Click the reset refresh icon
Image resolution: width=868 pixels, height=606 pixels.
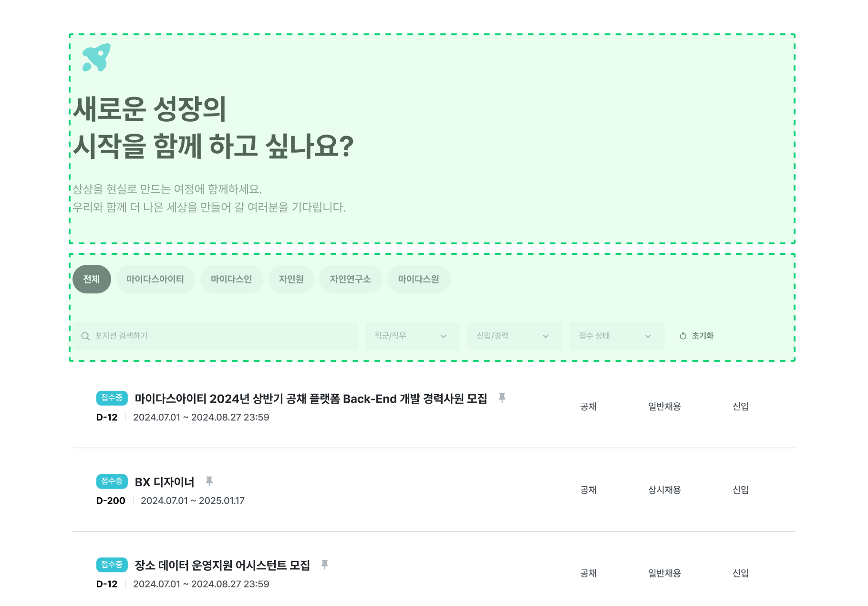(683, 336)
